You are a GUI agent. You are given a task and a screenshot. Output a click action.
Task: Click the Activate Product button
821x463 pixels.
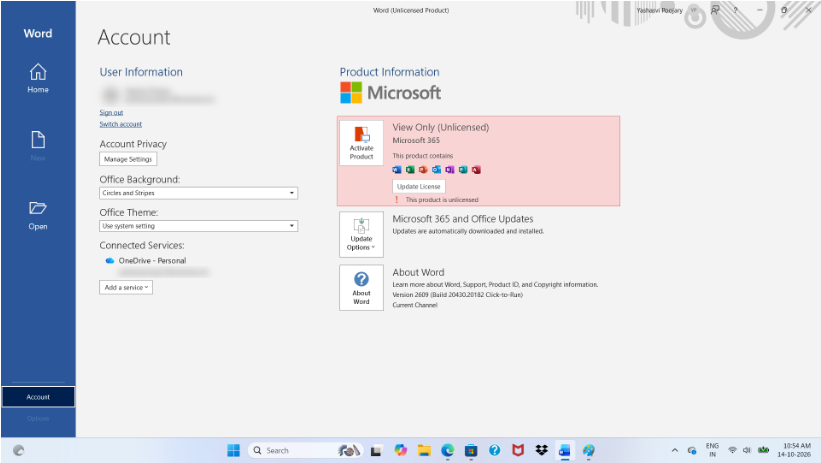tap(361, 143)
